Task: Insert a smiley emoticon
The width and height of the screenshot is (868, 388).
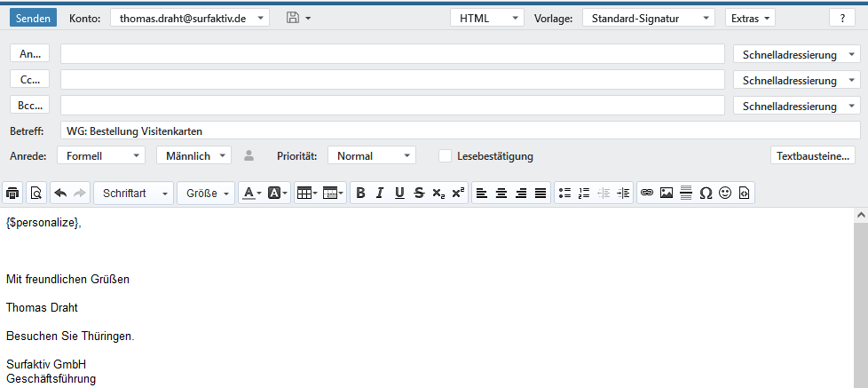Action: click(725, 193)
